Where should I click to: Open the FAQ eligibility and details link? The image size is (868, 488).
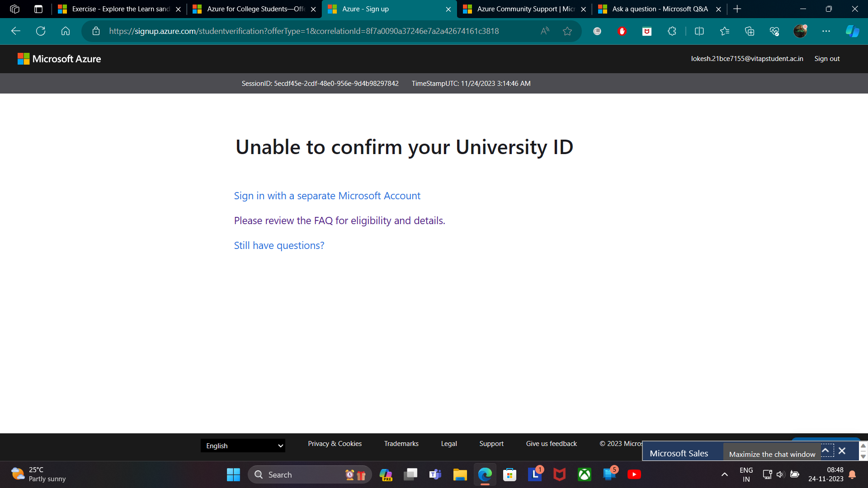point(340,221)
